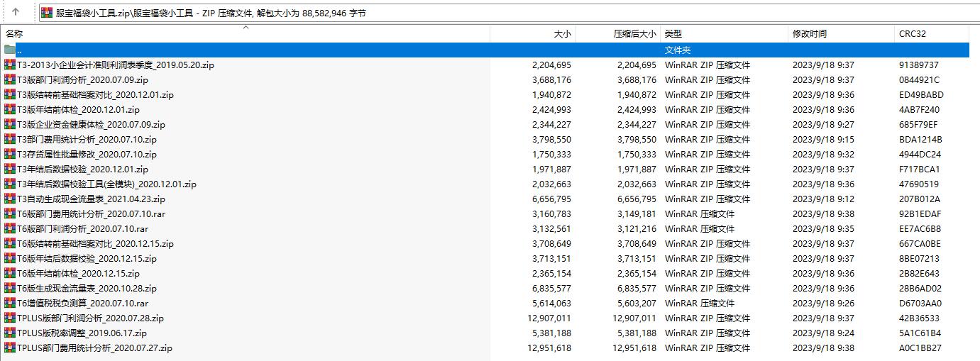Image resolution: width=980 pixels, height=361 pixels.
Task: Click icon of T3版年结前体检_2020.12.01.zip
Action: tap(9, 109)
